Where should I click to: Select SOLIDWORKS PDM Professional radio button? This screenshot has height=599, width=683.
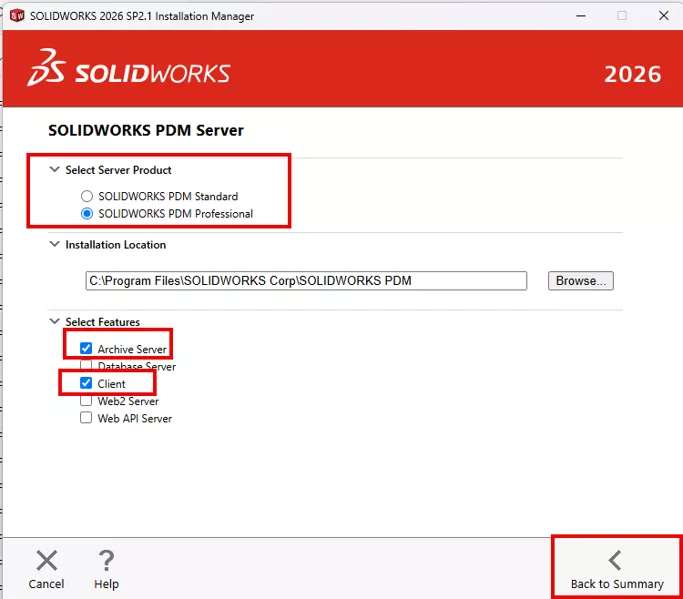point(87,213)
